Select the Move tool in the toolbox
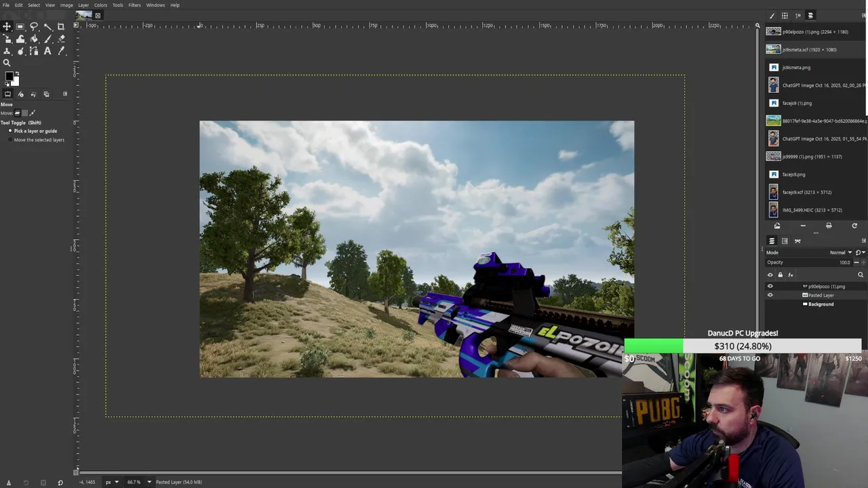 tap(7, 26)
